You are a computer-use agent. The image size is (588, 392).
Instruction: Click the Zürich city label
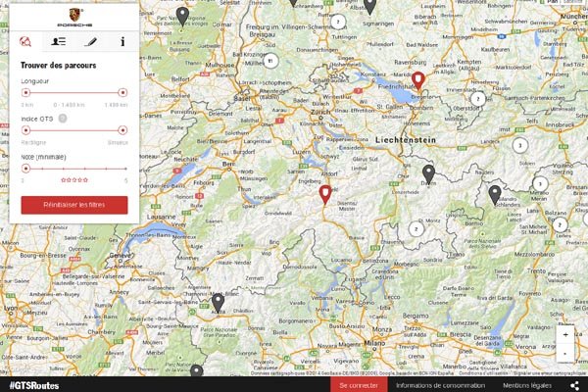click(319, 112)
